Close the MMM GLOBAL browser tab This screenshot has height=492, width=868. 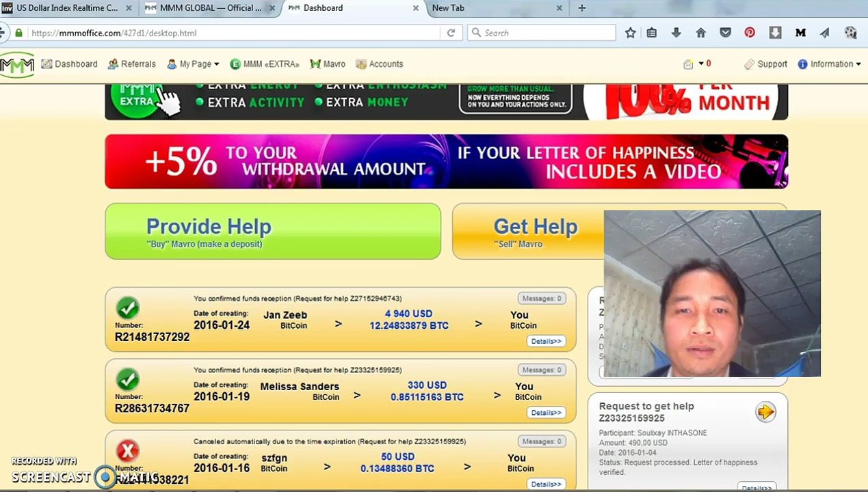tap(273, 8)
